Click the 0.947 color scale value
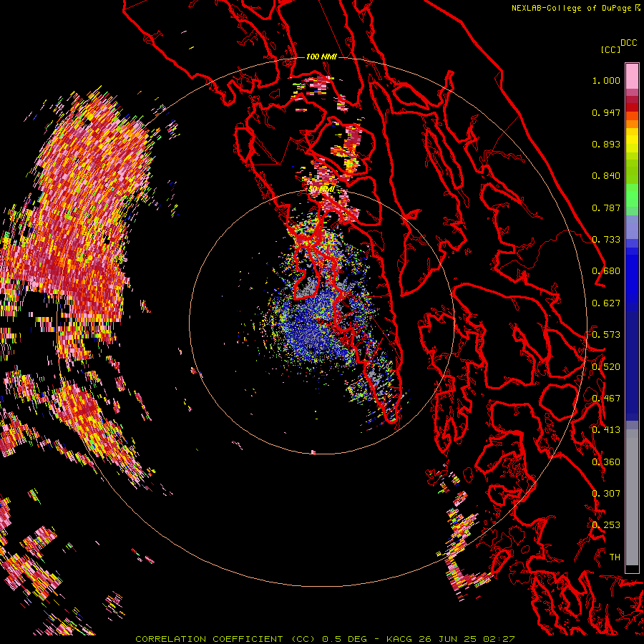 tap(606, 112)
